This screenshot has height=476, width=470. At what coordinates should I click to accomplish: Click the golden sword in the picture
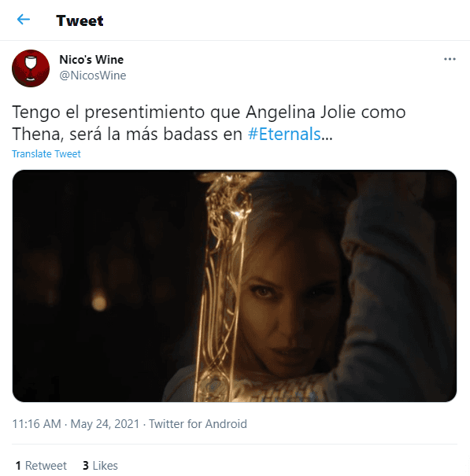(x=222, y=286)
